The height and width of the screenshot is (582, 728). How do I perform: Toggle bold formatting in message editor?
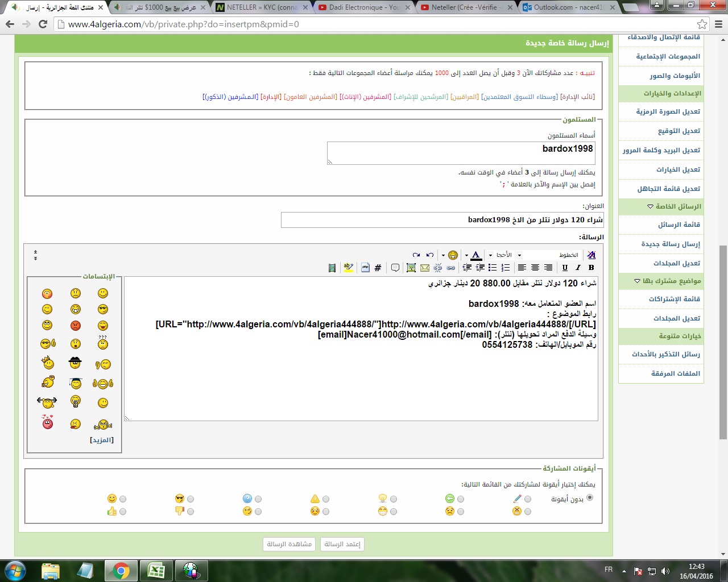click(591, 268)
